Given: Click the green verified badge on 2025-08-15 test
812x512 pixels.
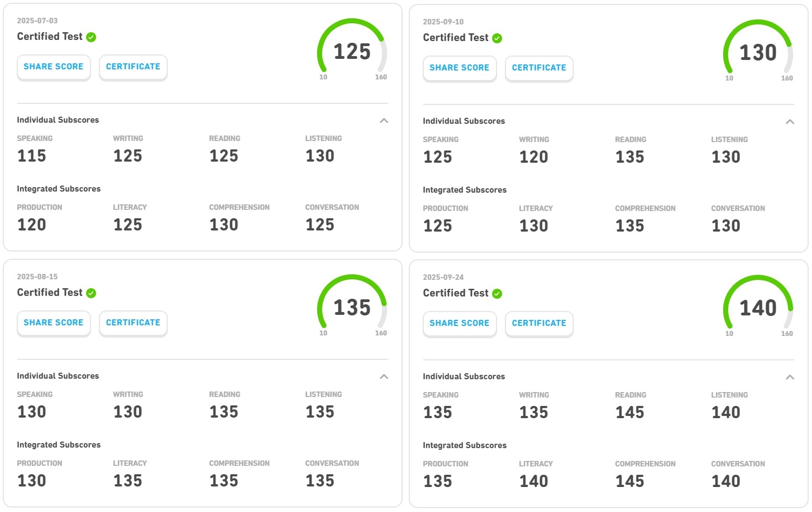Looking at the screenshot, I should (x=92, y=293).
